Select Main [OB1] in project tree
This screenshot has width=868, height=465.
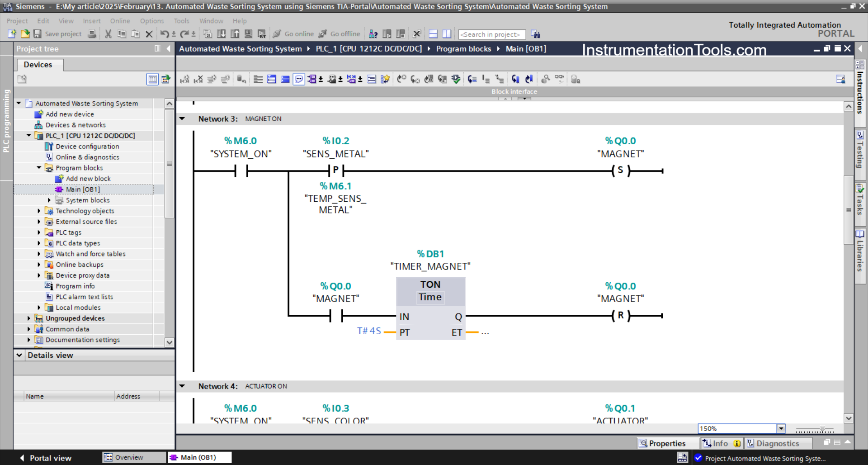(83, 189)
